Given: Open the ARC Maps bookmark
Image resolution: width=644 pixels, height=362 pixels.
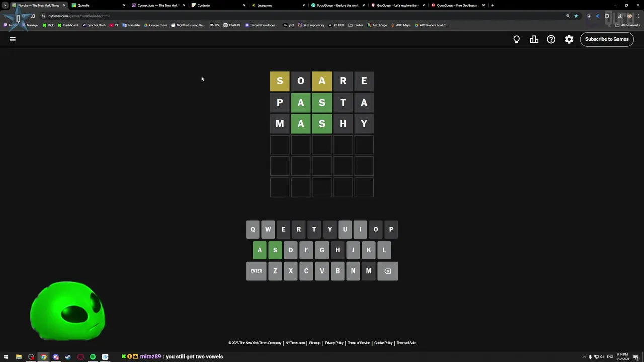Looking at the screenshot, I should (x=400, y=25).
